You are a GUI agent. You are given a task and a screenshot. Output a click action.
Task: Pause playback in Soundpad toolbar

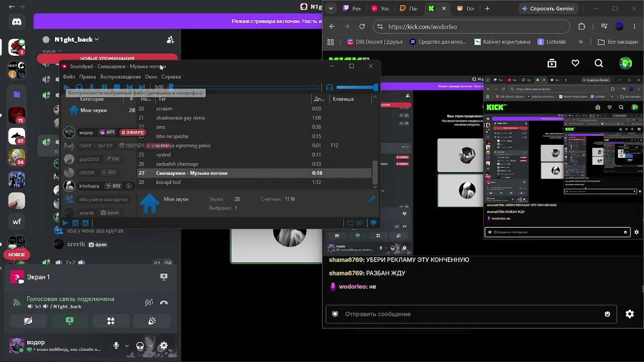104,87
